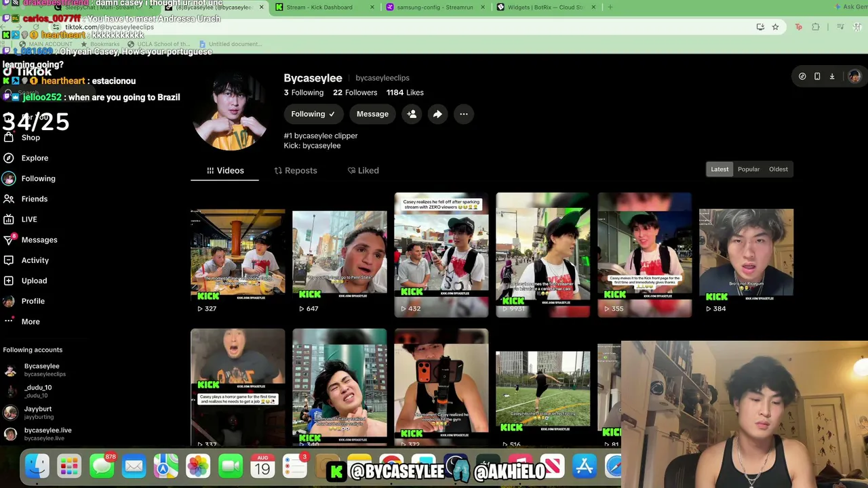Open Finder from the dock

[x=37, y=466]
